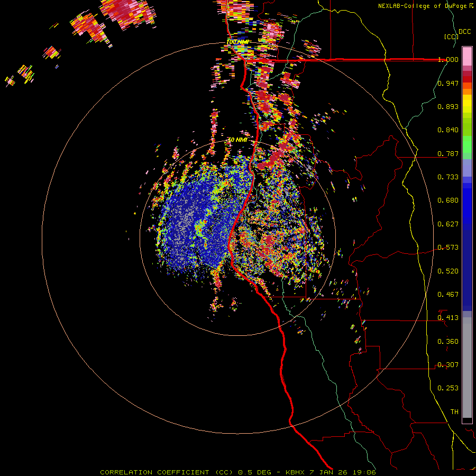Pick the red color bar segment
The image size is (476, 476).
click(467, 79)
